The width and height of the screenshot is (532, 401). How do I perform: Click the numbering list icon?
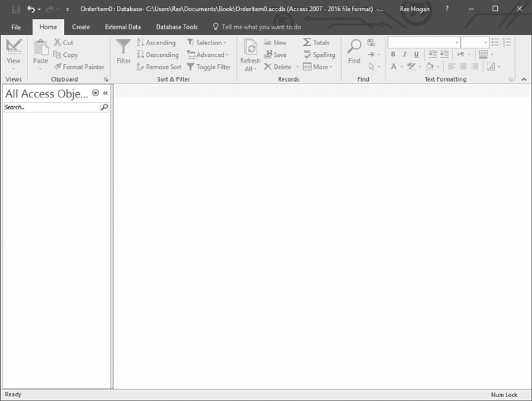point(507,43)
